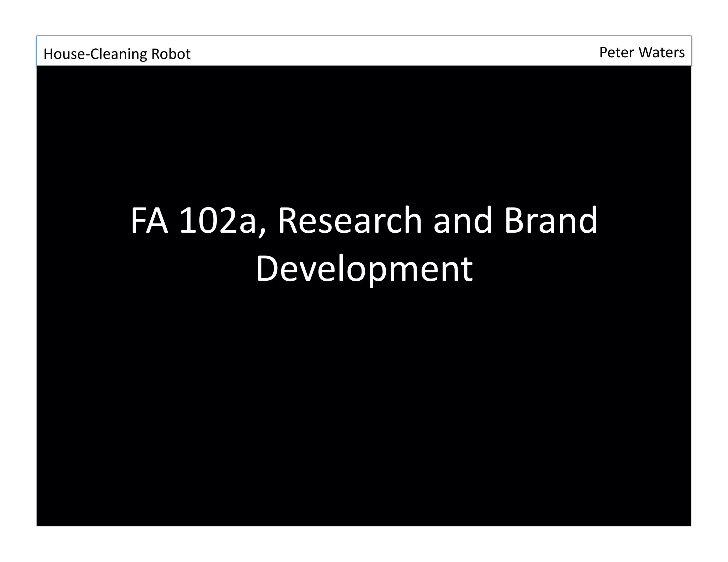This screenshot has height=562, width=728.
Task: Click the 102a course number
Action: 218,221
